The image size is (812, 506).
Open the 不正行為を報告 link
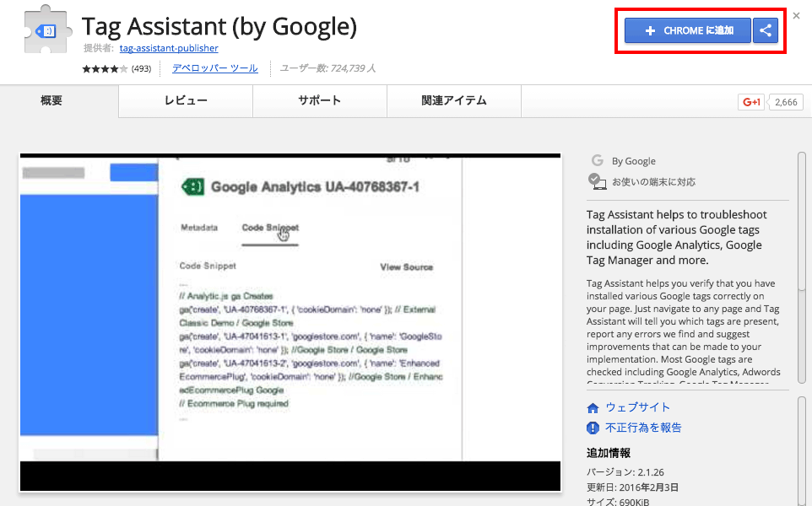pos(643,428)
